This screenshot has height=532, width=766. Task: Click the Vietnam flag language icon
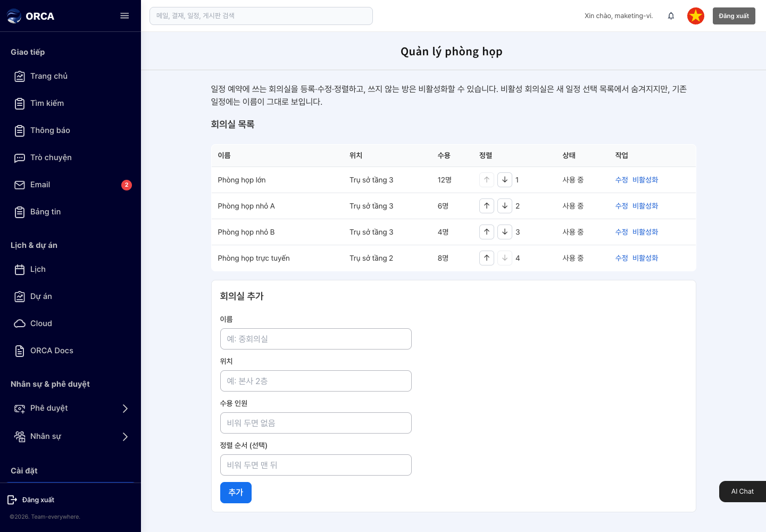696,16
